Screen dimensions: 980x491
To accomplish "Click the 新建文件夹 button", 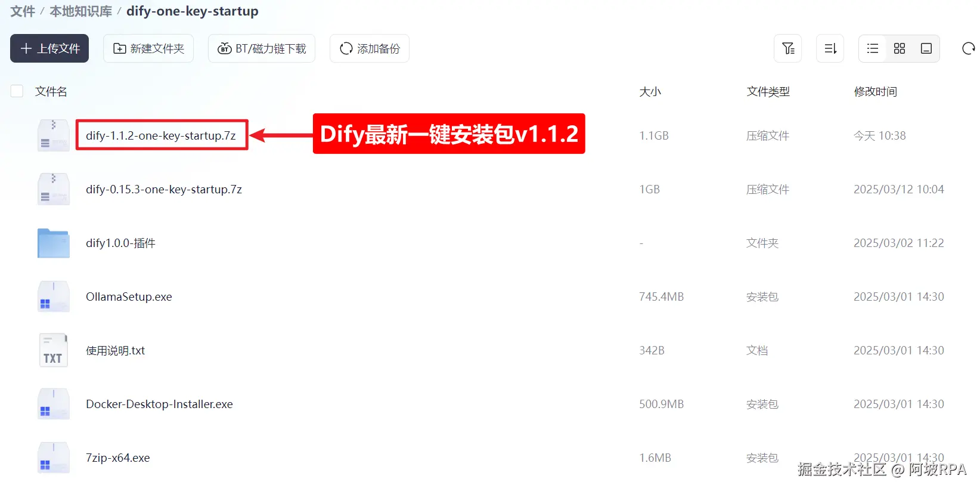I will (x=148, y=48).
